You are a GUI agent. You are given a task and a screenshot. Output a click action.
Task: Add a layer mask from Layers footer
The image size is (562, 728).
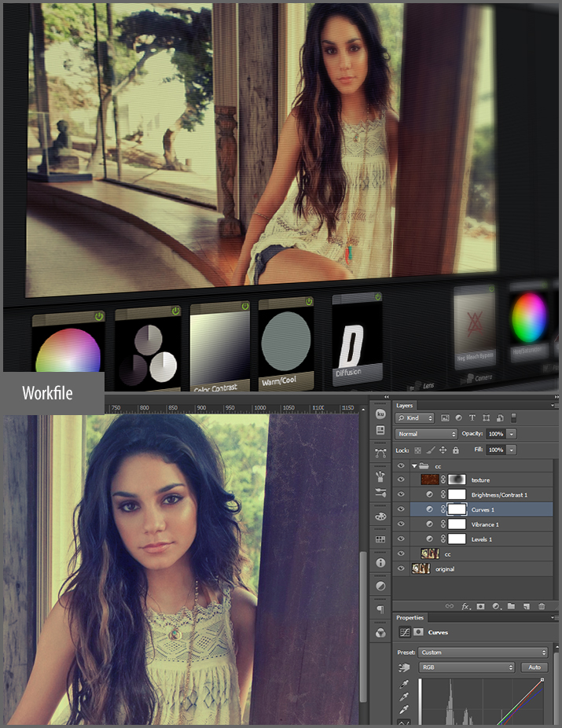(481, 606)
